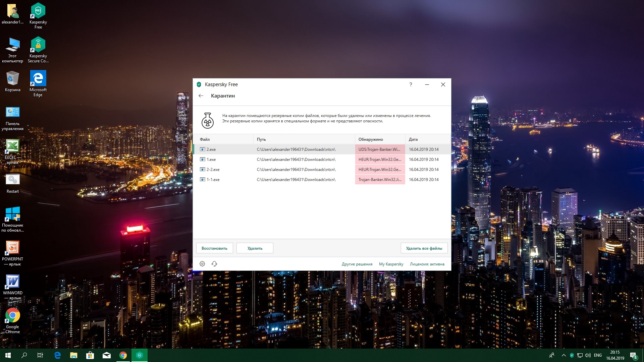Click the help question mark icon
This screenshot has width=644, height=362.
click(x=411, y=84)
